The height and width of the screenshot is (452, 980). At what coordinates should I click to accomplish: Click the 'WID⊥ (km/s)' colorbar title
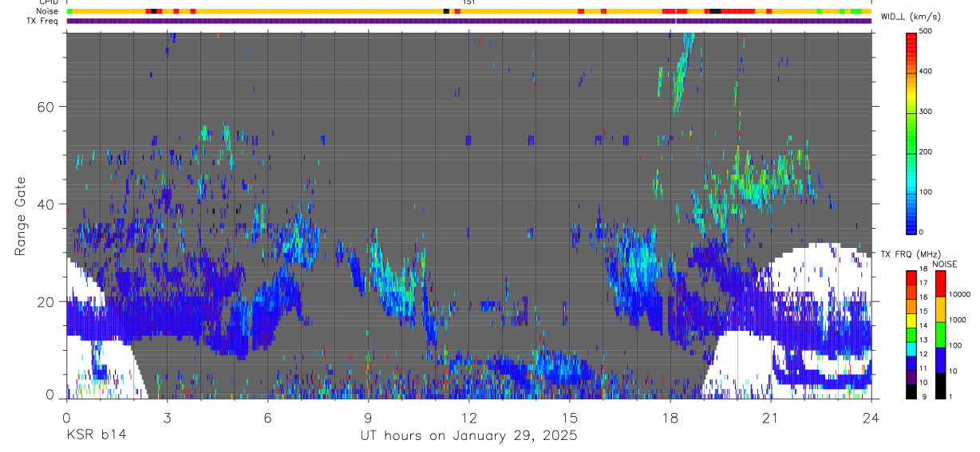click(x=911, y=17)
